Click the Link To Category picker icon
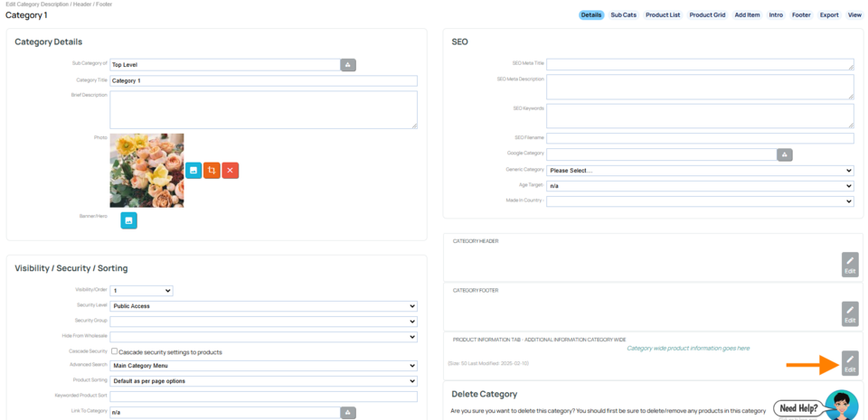The image size is (868, 420). coord(347,413)
